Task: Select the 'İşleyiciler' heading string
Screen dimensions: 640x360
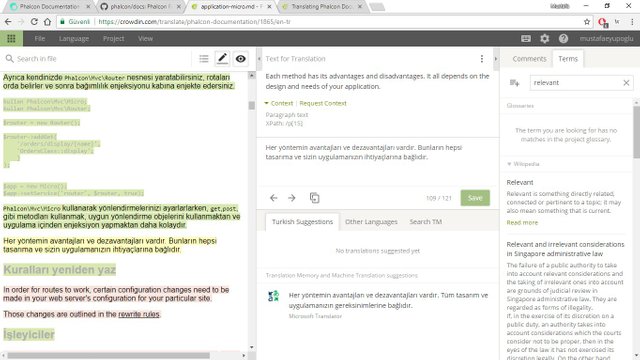Action: tap(29, 335)
